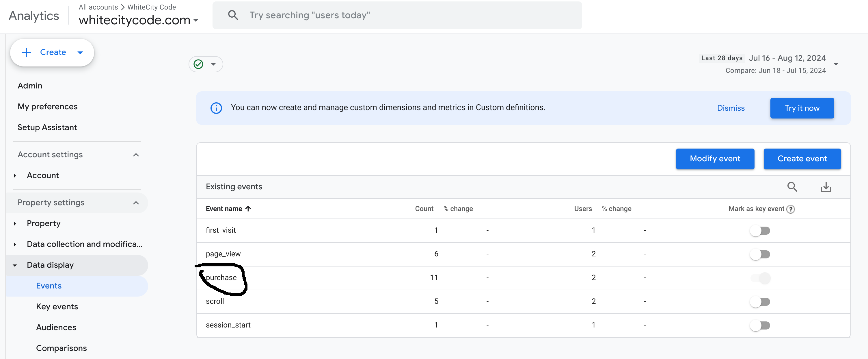
Task: Go to Audiences page
Action: 56,327
